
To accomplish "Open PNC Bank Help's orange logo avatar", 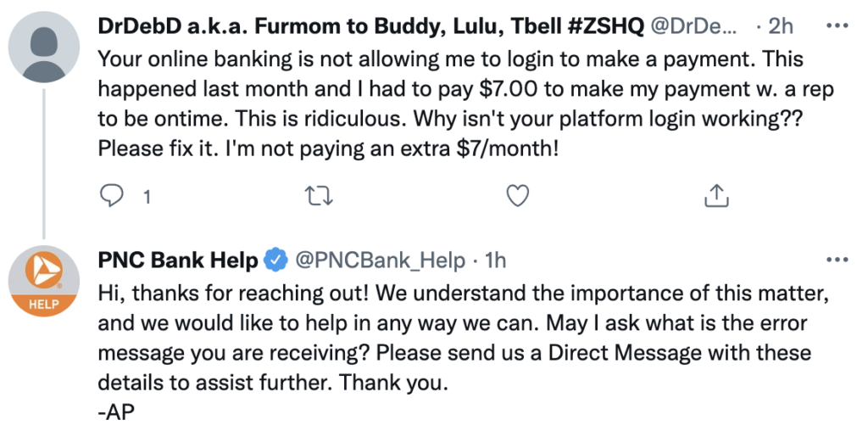I will pyautogui.click(x=44, y=282).
